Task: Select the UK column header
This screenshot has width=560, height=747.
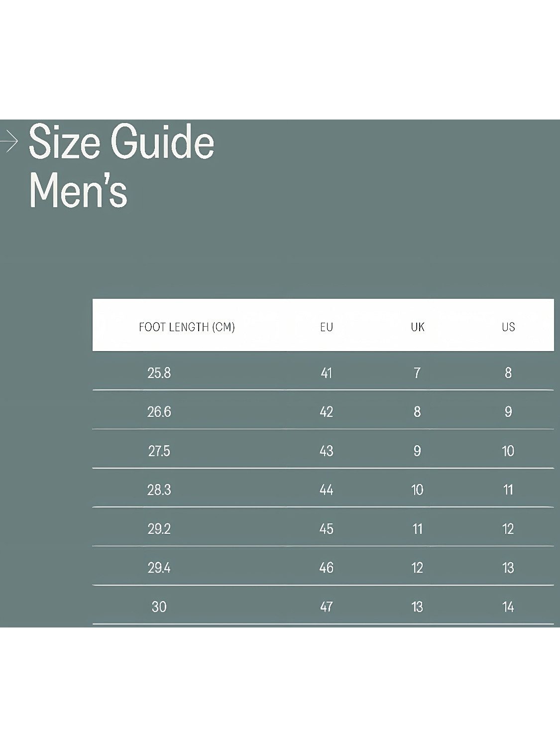Action: (x=417, y=327)
